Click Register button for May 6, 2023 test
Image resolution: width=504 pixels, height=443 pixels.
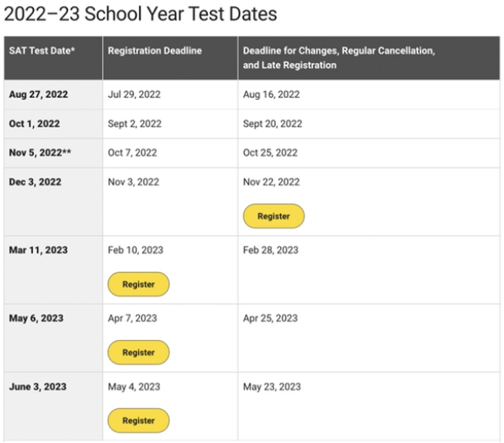pyautogui.click(x=139, y=353)
